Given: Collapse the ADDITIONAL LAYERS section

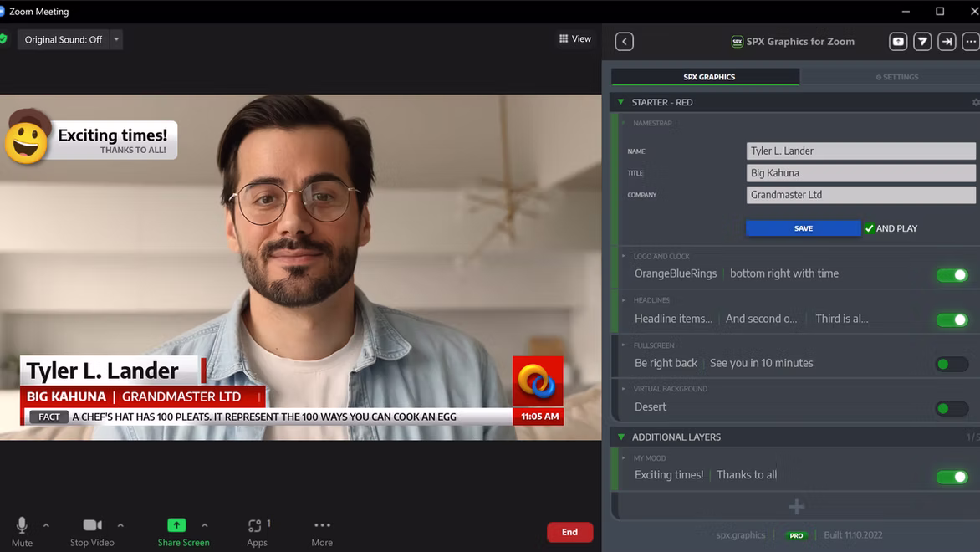Looking at the screenshot, I should click(620, 437).
